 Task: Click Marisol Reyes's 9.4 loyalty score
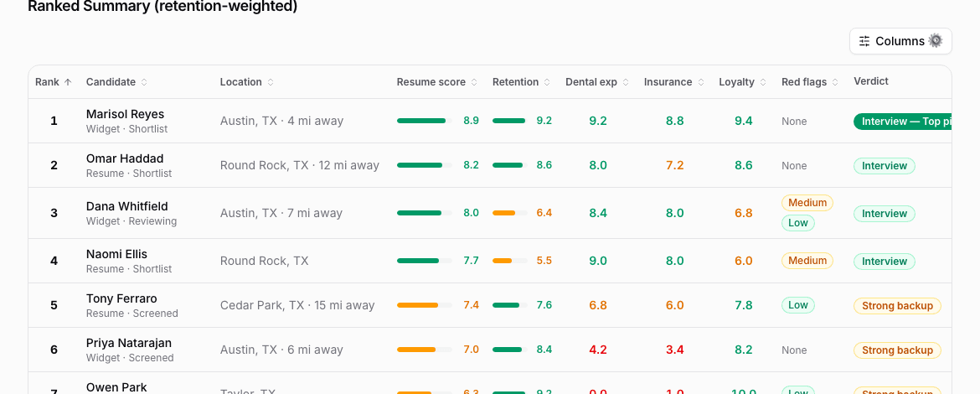coord(743,121)
